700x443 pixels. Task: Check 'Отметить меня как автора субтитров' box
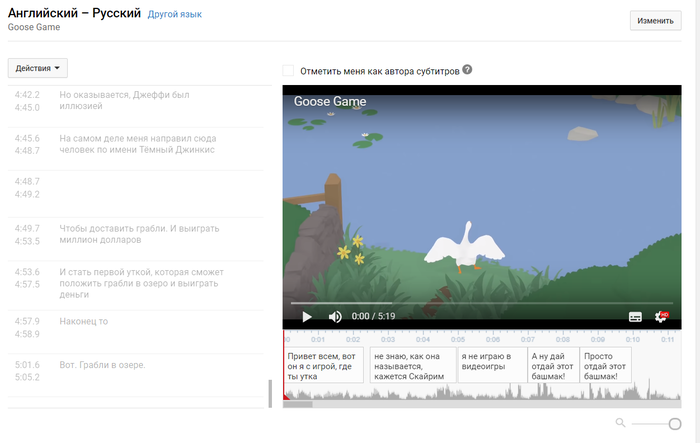289,71
